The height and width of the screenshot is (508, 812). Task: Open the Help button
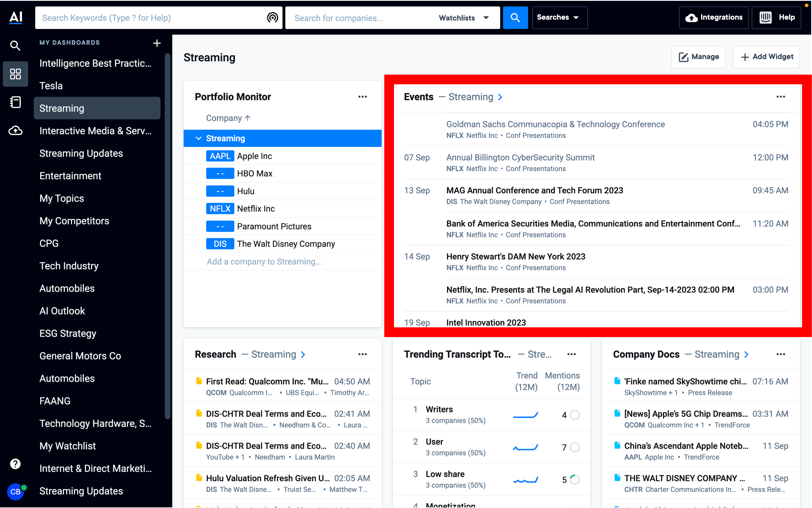pos(776,17)
